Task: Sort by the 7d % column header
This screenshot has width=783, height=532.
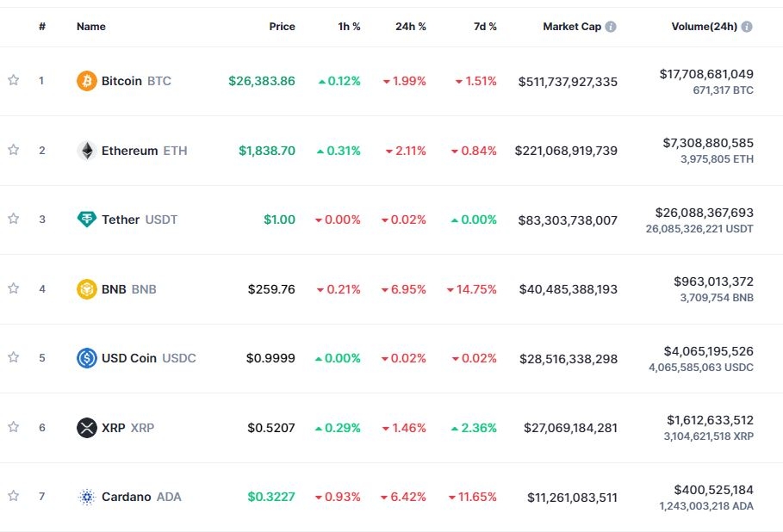Action: tap(485, 27)
